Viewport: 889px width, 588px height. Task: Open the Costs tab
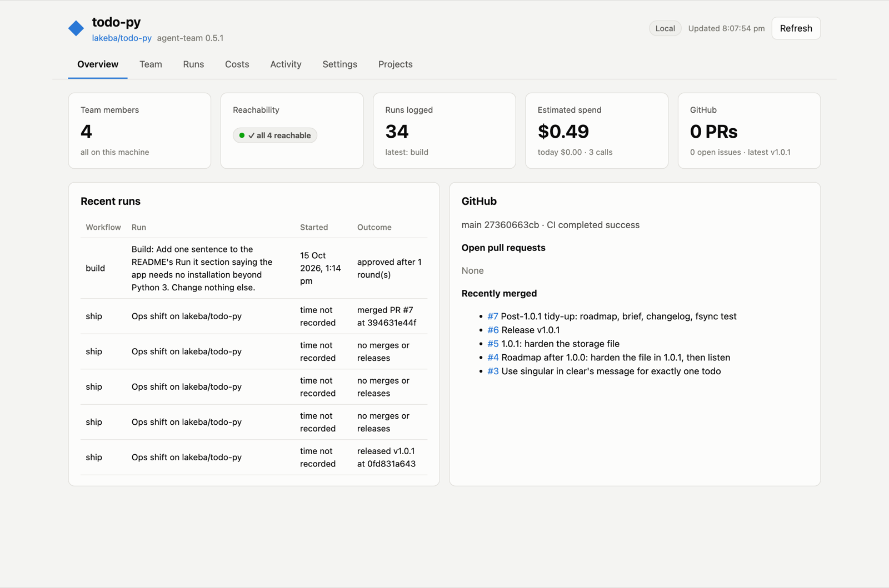[x=237, y=64]
